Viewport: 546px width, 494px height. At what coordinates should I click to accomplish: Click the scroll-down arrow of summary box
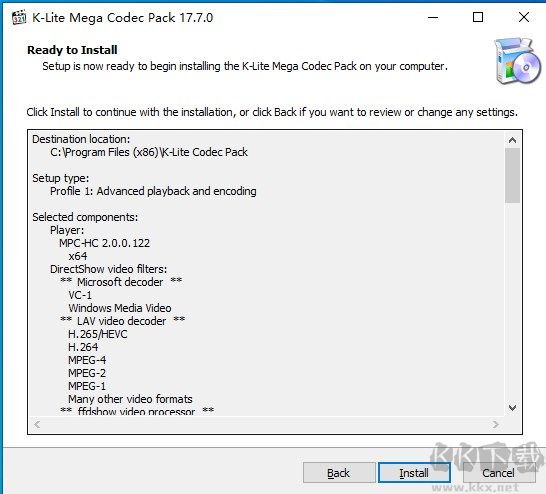pyautogui.click(x=512, y=407)
